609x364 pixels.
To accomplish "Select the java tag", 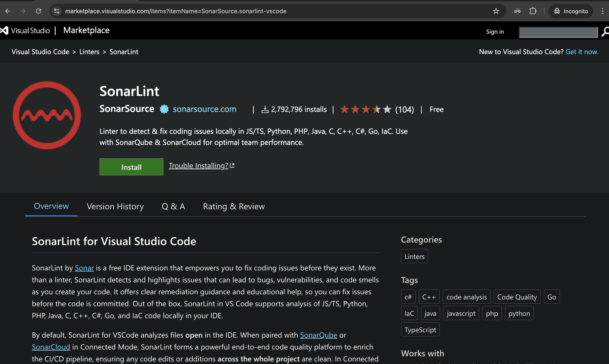I will point(430,313).
